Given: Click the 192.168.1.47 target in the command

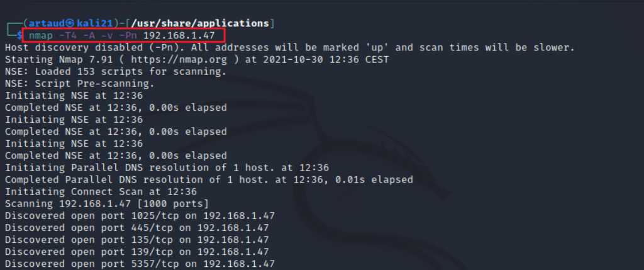Looking at the screenshot, I should coord(179,35).
